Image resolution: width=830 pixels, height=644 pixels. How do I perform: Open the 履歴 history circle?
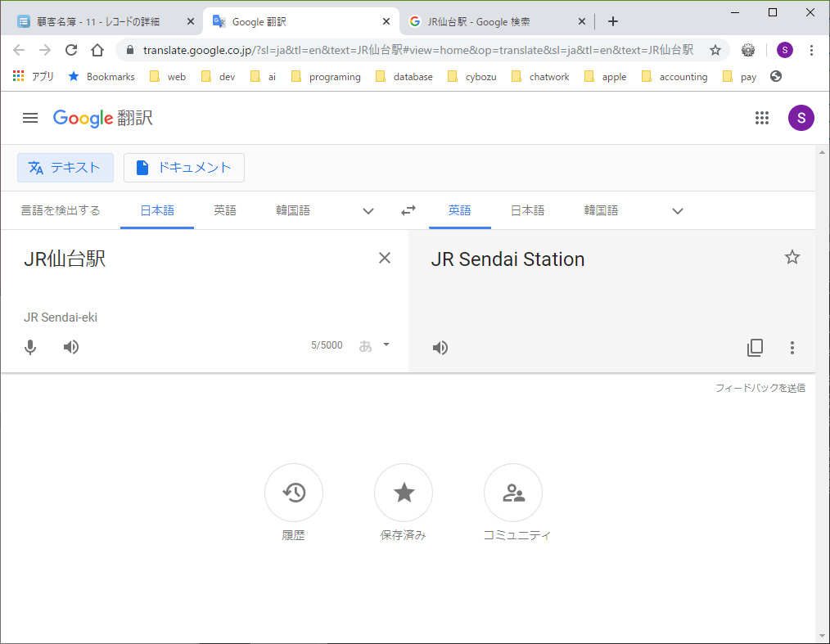coord(294,493)
